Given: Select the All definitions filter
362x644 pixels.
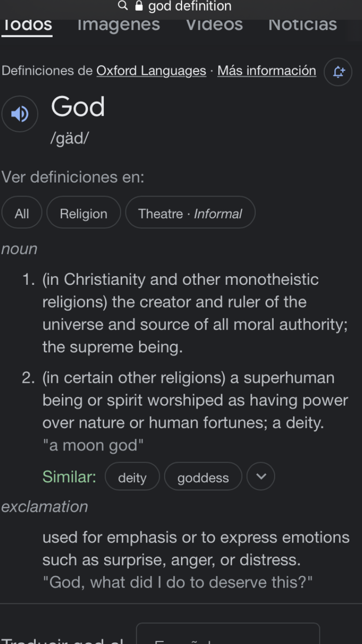Looking at the screenshot, I should (22, 212).
